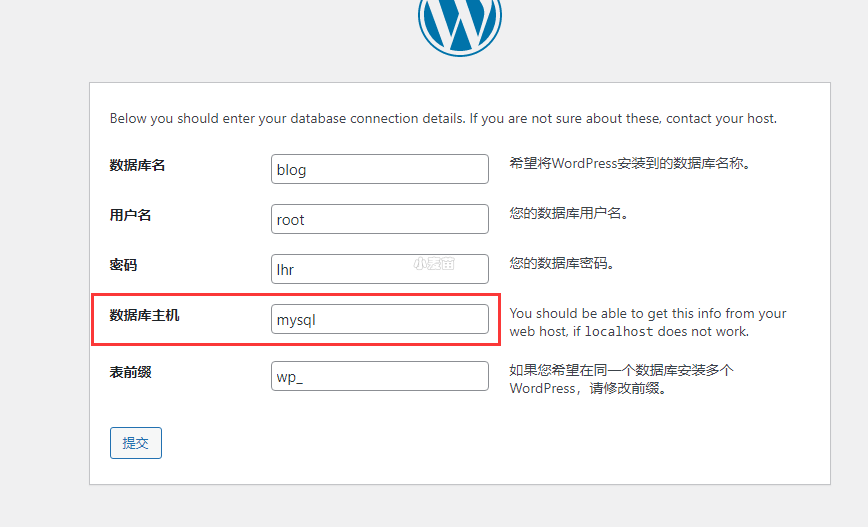This screenshot has width=868, height=527.
Task: Click the database connection details intro sentence
Action: point(443,118)
